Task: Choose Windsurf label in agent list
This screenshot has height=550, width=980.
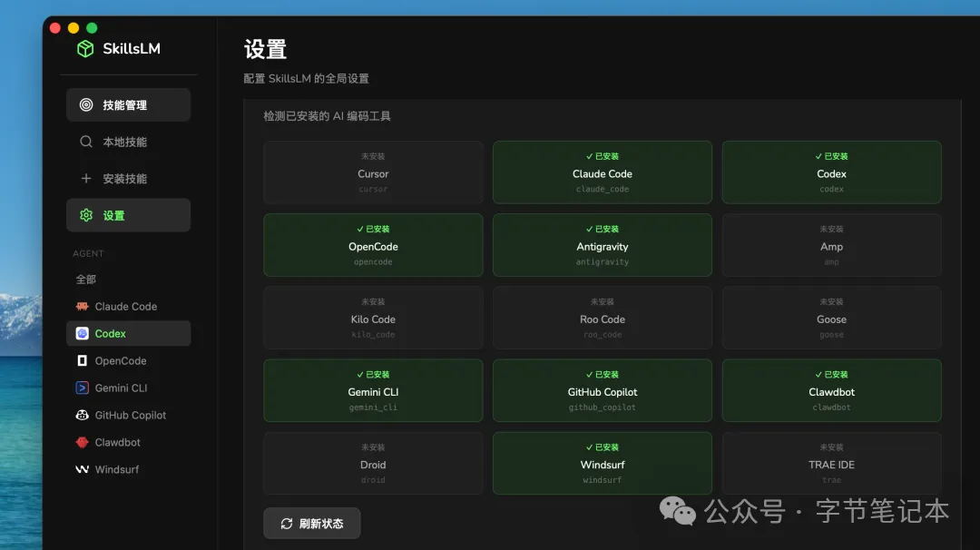Action: point(117,469)
